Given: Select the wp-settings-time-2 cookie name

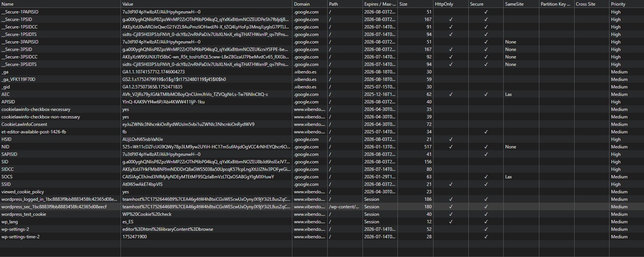Looking at the screenshot, I should click(21, 237).
